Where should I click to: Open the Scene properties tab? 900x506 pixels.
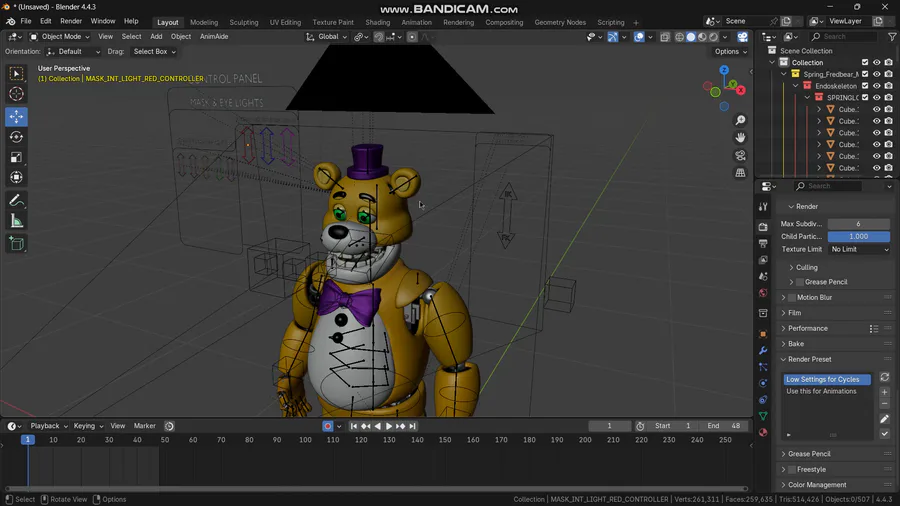pyautogui.click(x=763, y=277)
